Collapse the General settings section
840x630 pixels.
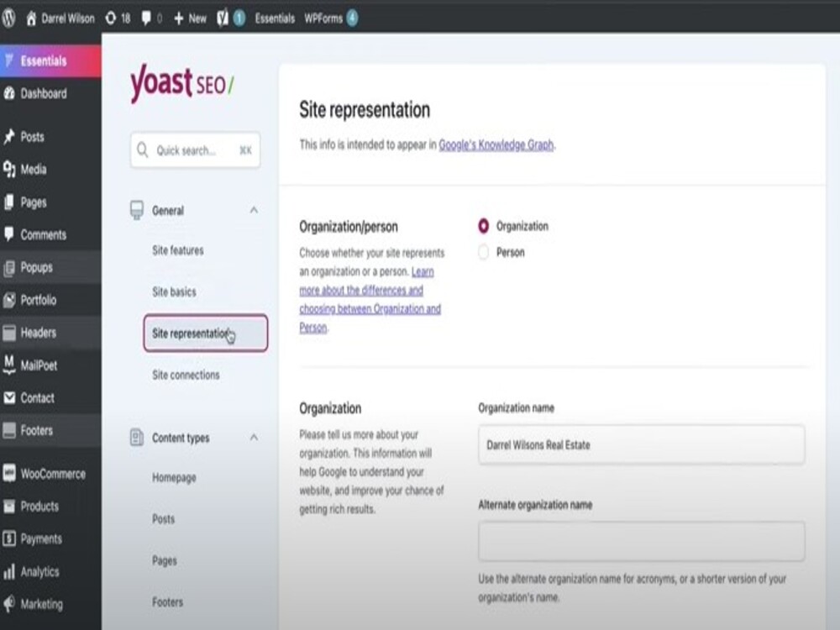(254, 211)
